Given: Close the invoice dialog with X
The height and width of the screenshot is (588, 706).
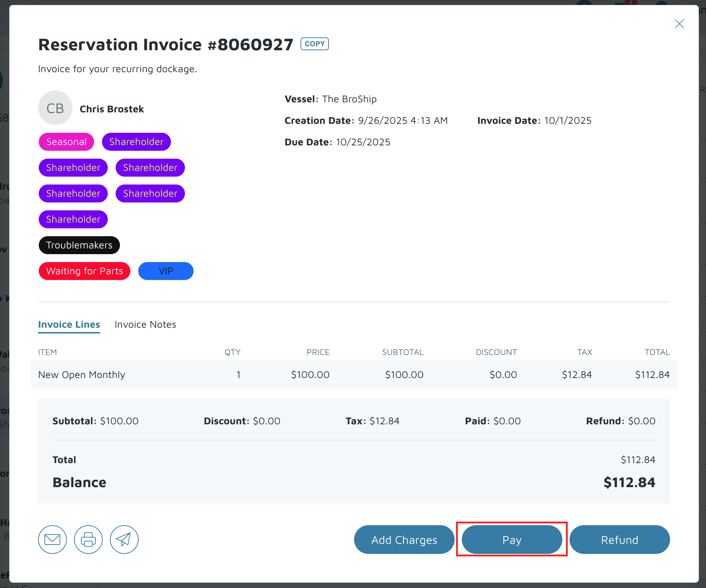Looking at the screenshot, I should [679, 24].
